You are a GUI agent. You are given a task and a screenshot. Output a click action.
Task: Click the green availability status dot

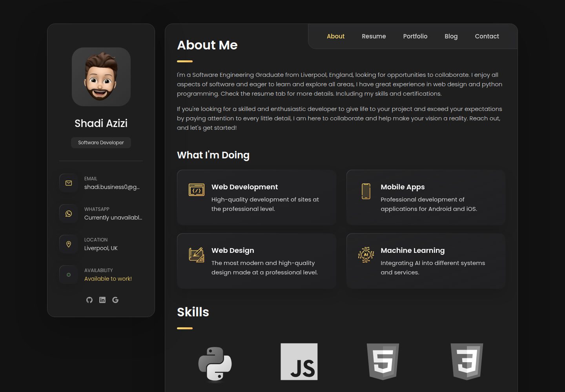click(69, 275)
